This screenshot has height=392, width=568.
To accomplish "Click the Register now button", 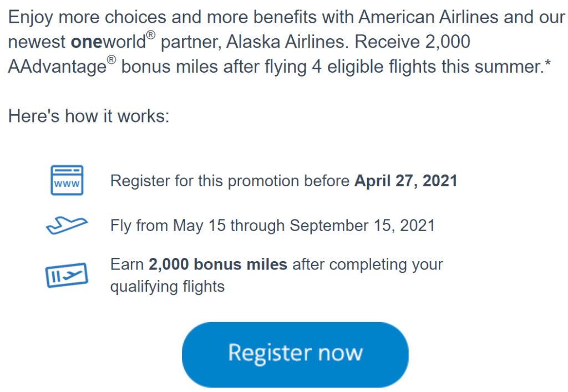I will [x=295, y=355].
